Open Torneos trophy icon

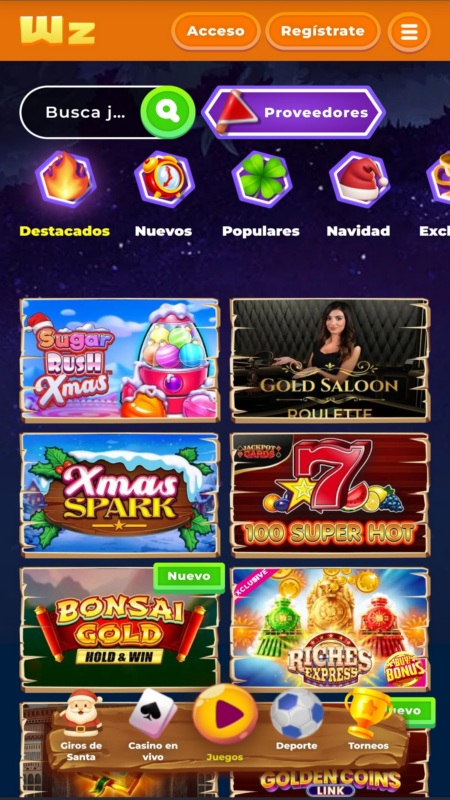(x=368, y=714)
